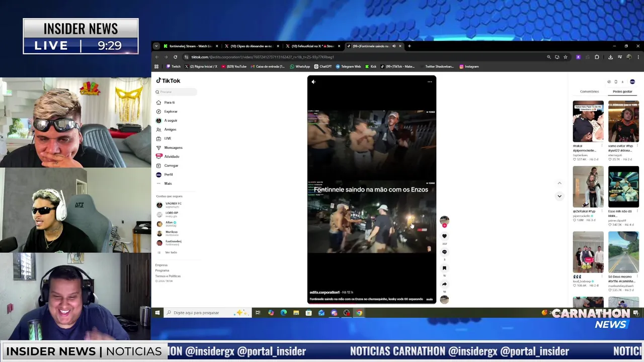Reload the TikTok page
This screenshot has width=644, height=362.
[x=175, y=57]
